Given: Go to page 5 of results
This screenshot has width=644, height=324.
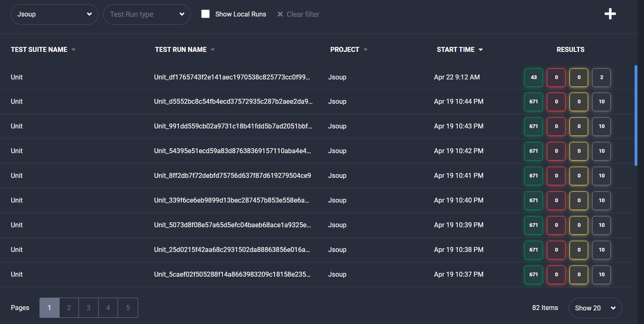Looking at the screenshot, I should pos(127,308).
